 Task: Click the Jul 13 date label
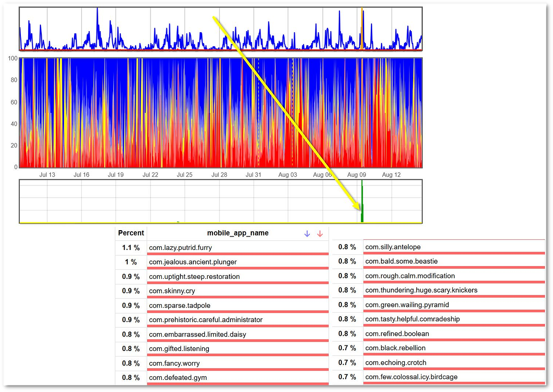pyautogui.click(x=47, y=175)
